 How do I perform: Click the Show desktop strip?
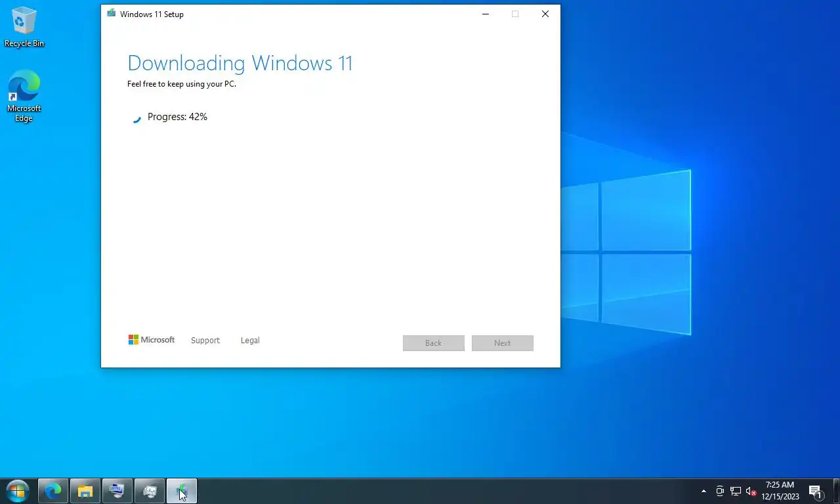point(837,491)
